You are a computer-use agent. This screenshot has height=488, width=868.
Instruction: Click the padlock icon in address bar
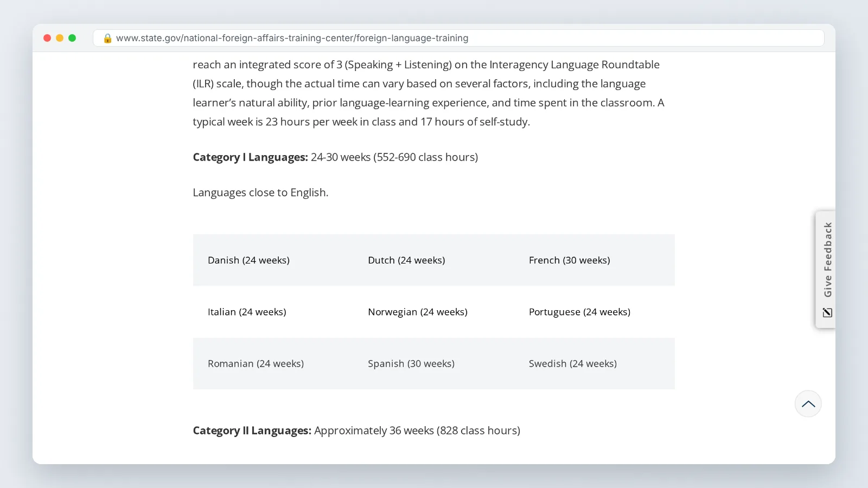tap(107, 38)
